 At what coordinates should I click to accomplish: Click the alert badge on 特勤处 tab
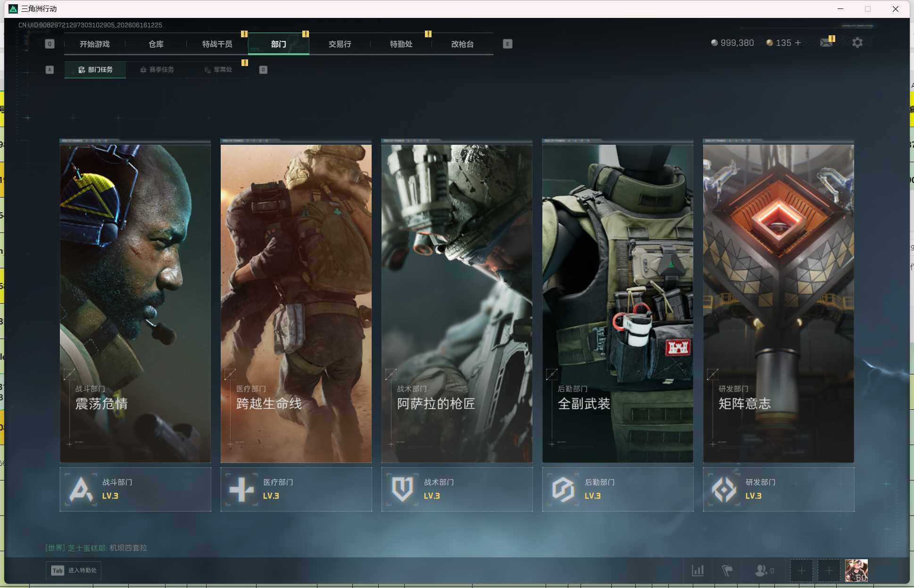[x=428, y=34]
